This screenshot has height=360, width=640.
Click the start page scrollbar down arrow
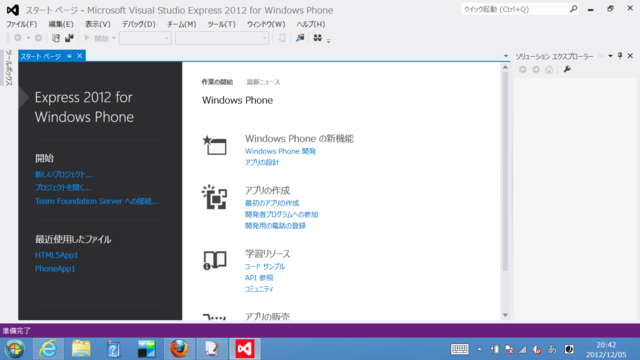click(x=505, y=315)
